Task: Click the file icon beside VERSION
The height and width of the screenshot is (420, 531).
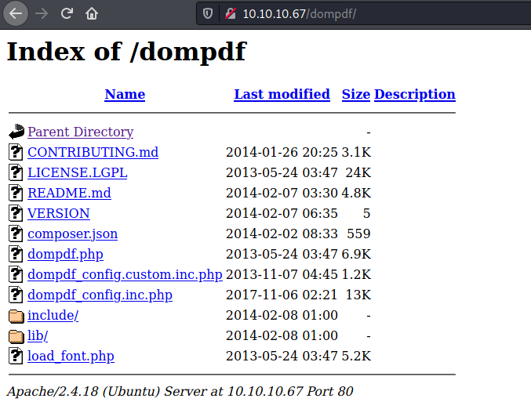Action: click(16, 213)
